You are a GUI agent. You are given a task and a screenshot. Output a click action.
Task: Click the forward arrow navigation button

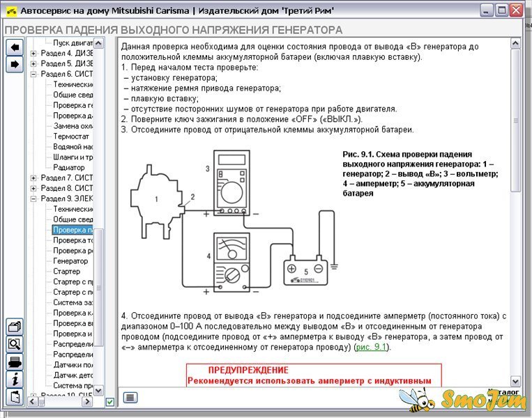pos(14,64)
